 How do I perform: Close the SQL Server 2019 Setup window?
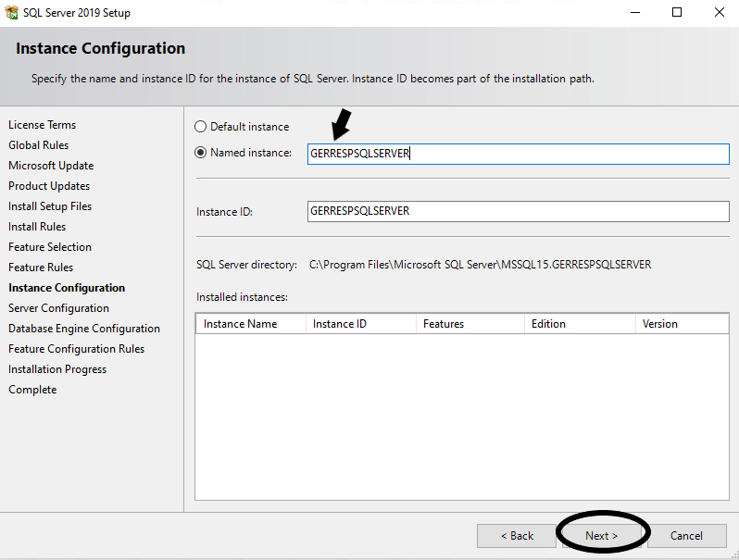click(720, 12)
